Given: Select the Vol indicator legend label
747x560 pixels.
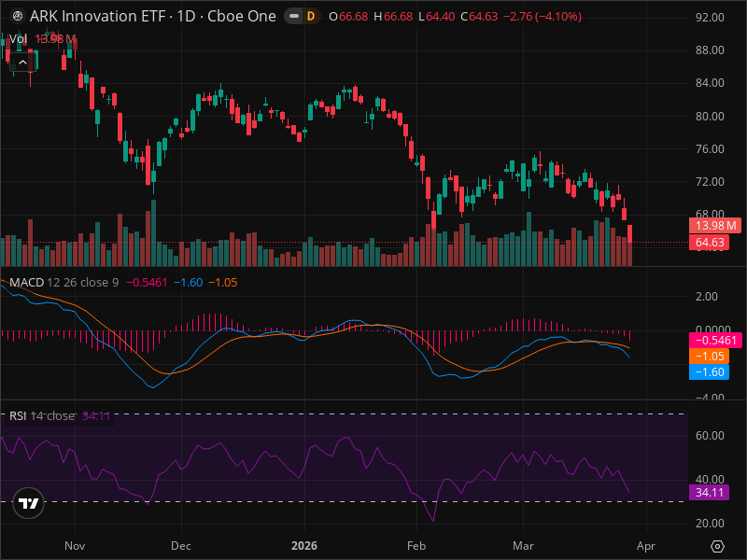Looking at the screenshot, I should 18,39.
